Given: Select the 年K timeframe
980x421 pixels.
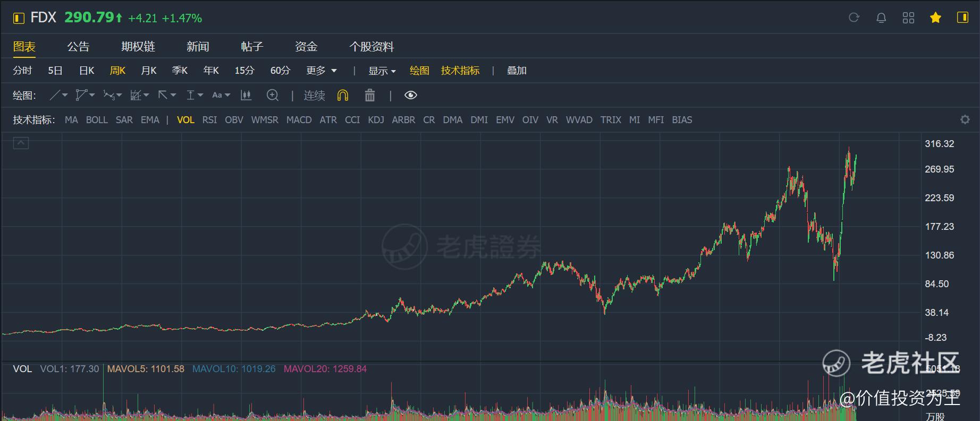Looking at the screenshot, I should pyautogui.click(x=211, y=71).
